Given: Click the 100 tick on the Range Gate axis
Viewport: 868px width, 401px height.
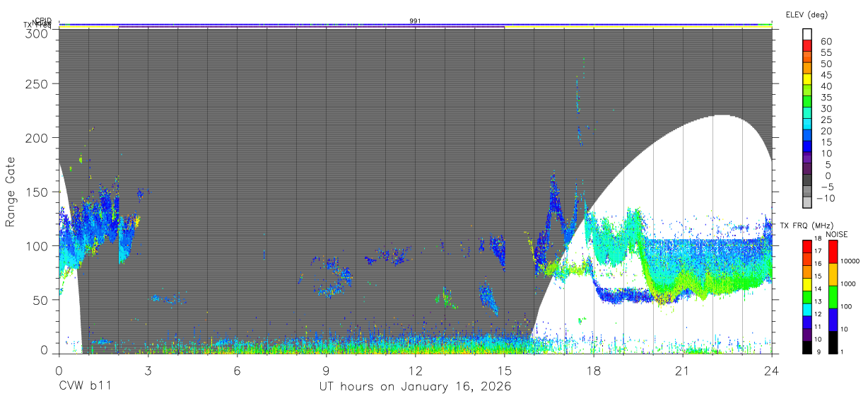Looking at the screenshot, I should click(38, 245).
